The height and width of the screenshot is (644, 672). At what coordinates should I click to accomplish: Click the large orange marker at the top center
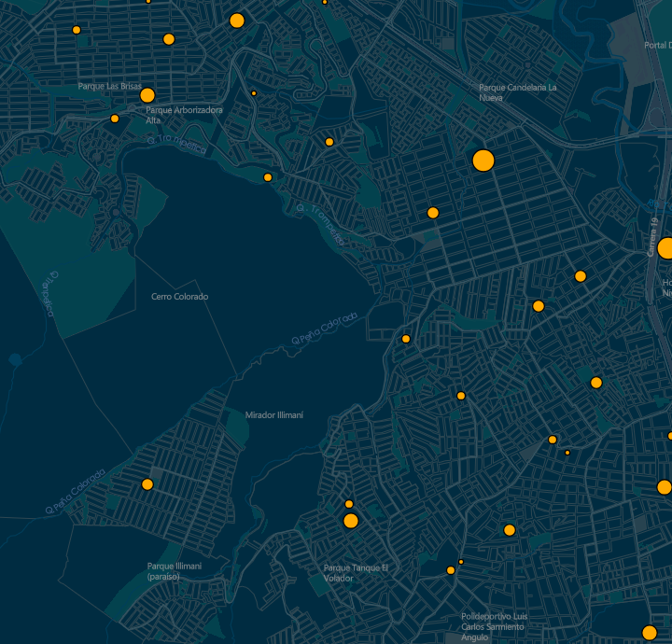click(x=237, y=21)
